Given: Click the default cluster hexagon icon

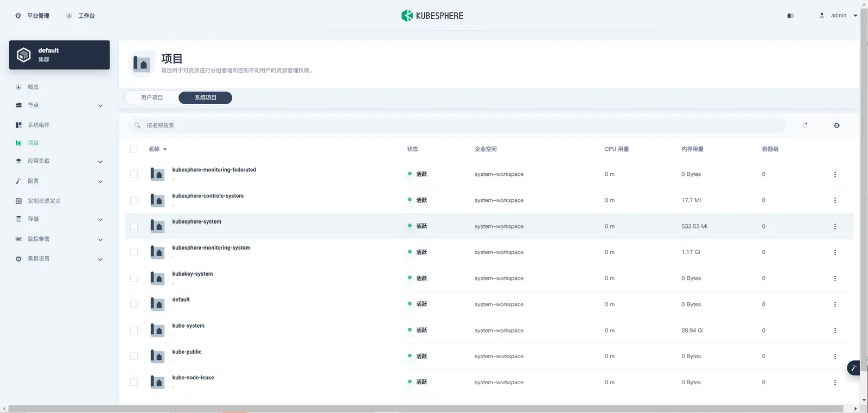Looking at the screenshot, I should pos(24,55).
